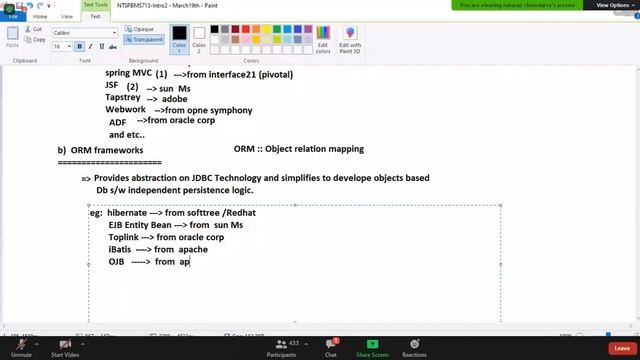Open Customize Quick Access Toolbar arrow
The height and width of the screenshot is (360, 640).
(49, 6)
